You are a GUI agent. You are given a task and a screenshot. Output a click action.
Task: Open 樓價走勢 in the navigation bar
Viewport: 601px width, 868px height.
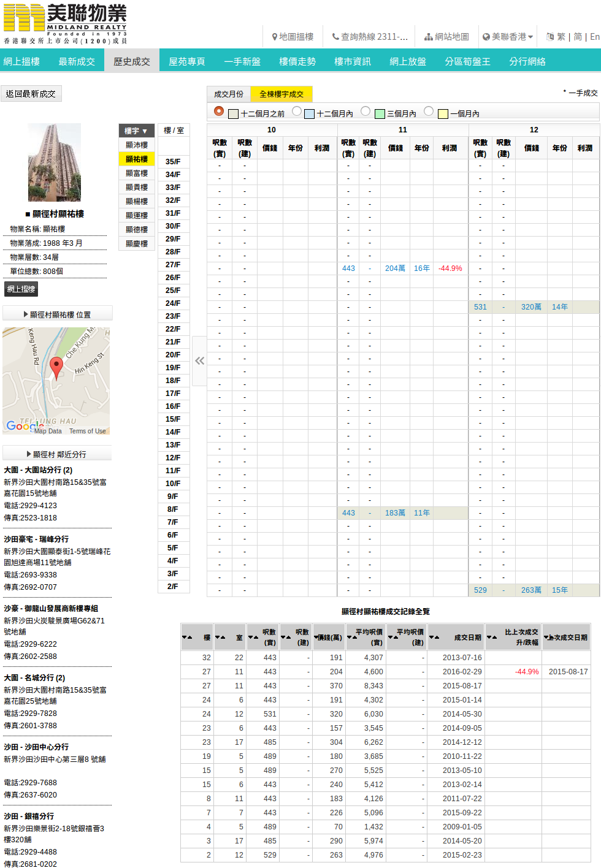(x=297, y=61)
